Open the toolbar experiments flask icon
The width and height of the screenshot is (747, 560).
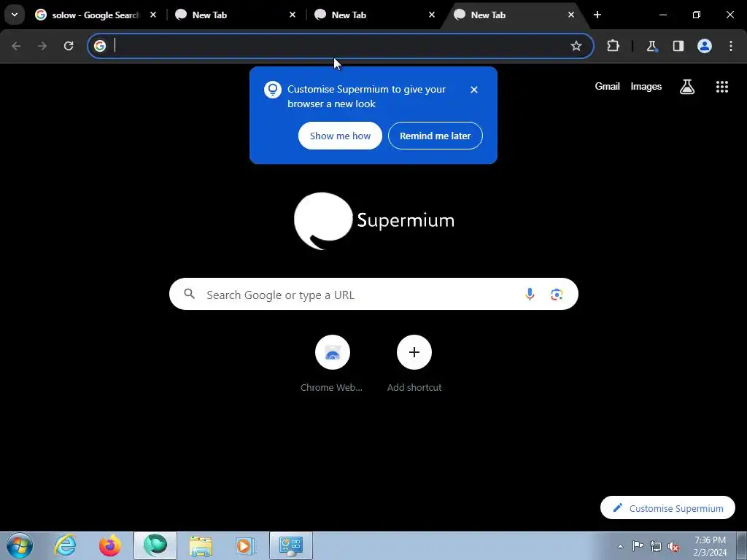click(651, 46)
